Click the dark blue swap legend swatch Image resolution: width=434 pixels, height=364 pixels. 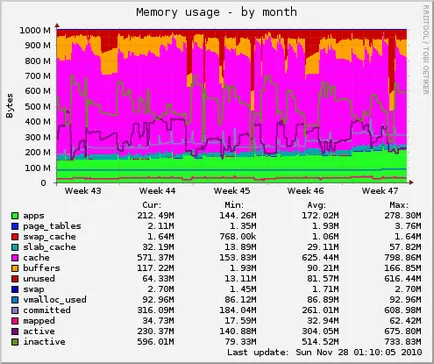tap(15, 289)
